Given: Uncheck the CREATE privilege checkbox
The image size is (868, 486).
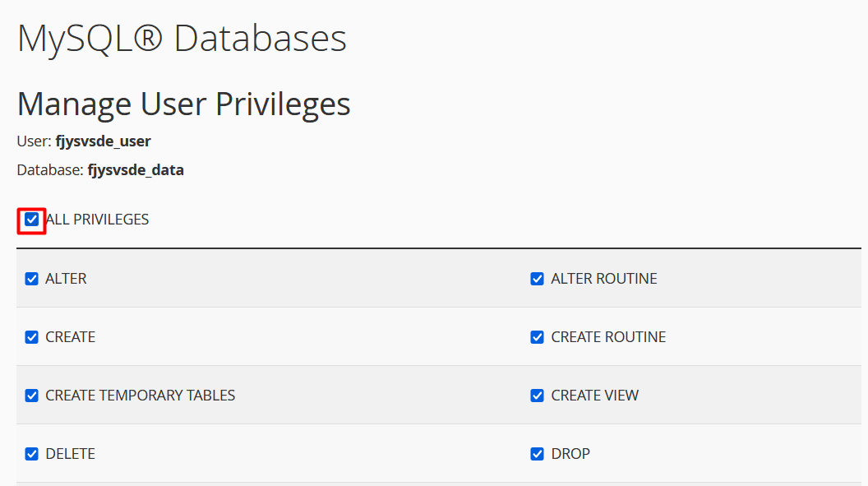Looking at the screenshot, I should click(x=32, y=337).
